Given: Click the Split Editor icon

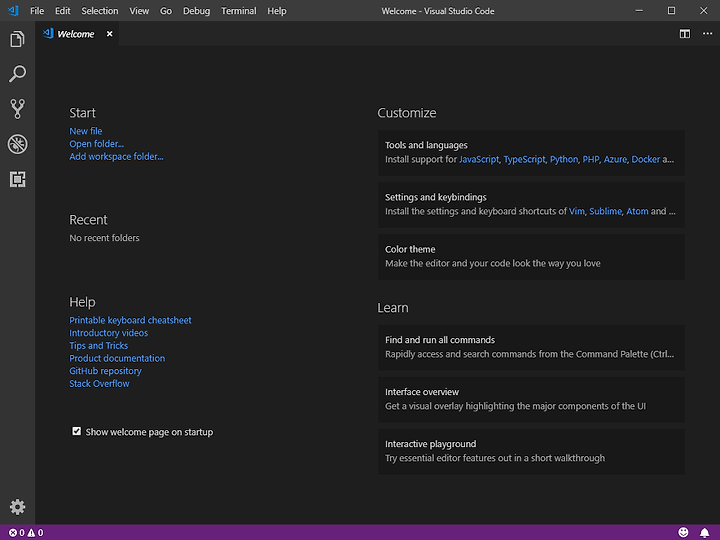Looking at the screenshot, I should 685,34.
